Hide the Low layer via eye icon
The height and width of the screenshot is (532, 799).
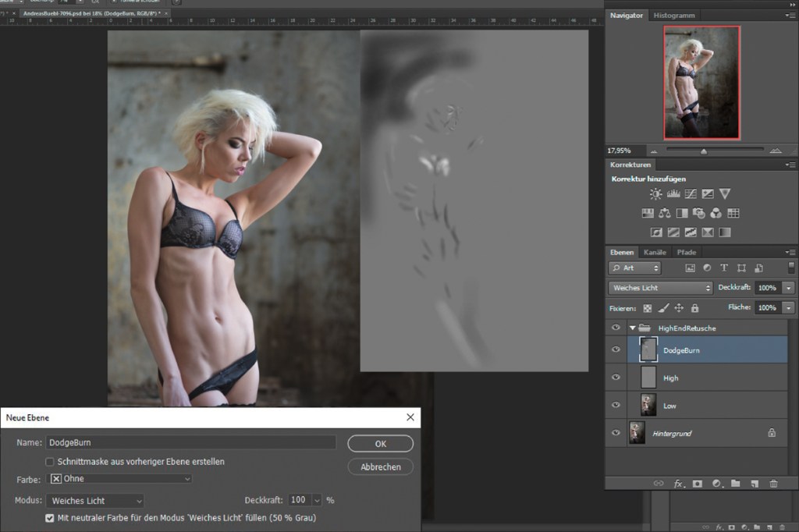pyautogui.click(x=616, y=405)
